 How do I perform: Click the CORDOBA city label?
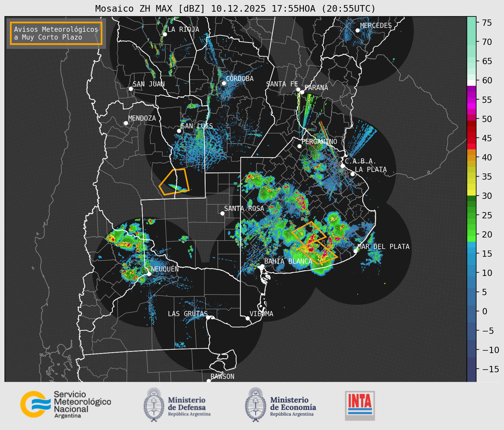[x=240, y=79]
